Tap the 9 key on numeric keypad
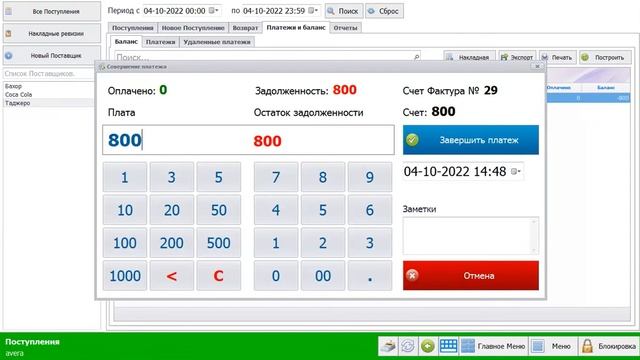Image resolution: width=640 pixels, height=360 pixels. [370, 177]
